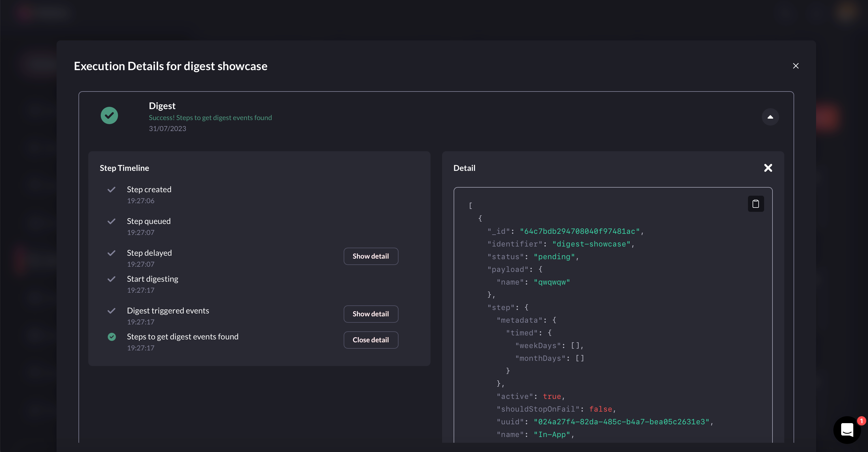Copy the JSON detail to clipboard
Screen dimensions: 868x452
click(755, 203)
